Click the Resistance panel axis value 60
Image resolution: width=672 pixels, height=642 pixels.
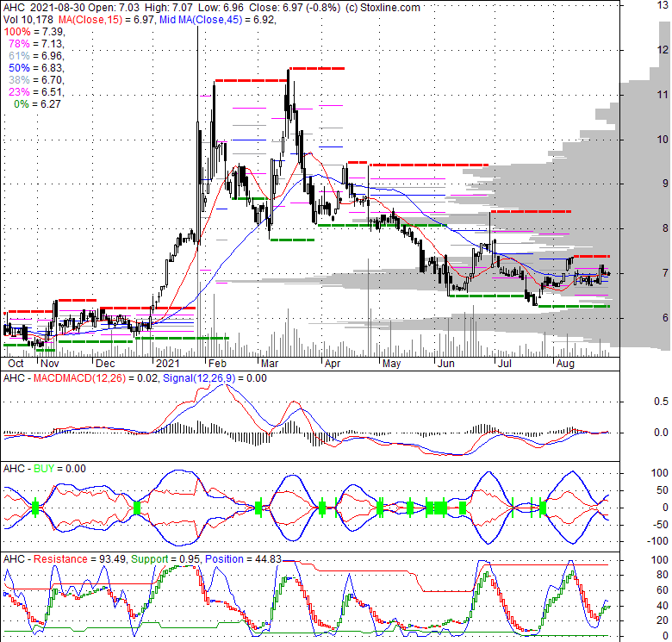pyautogui.click(x=663, y=590)
